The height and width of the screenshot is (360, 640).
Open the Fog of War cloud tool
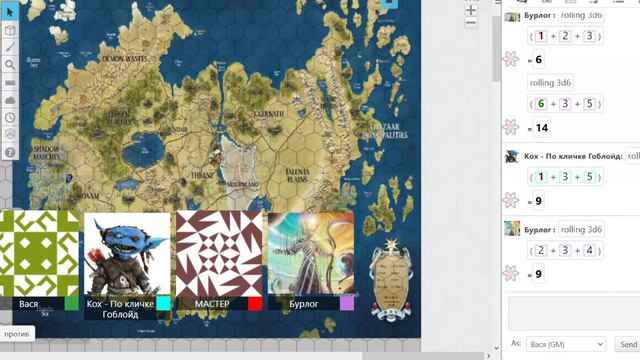(x=10, y=100)
